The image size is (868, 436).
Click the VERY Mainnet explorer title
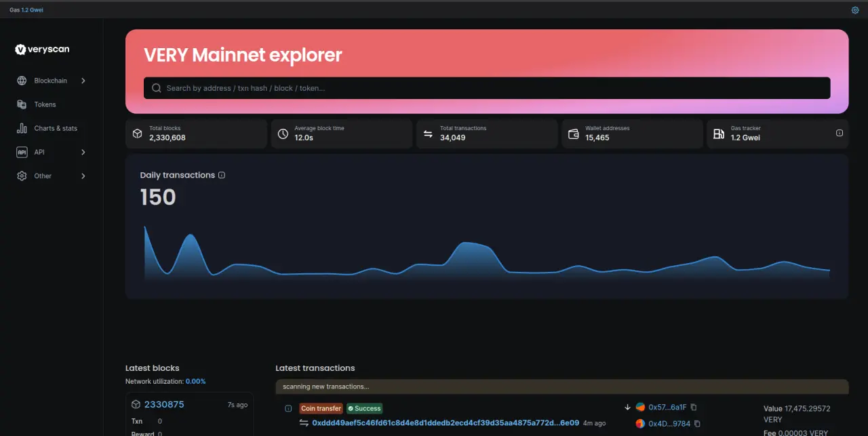[x=243, y=55]
